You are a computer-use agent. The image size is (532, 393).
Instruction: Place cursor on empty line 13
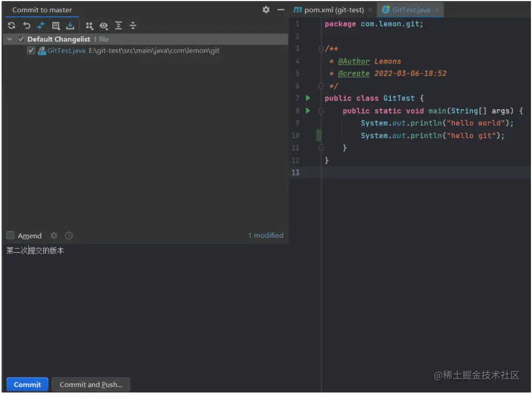426,172
